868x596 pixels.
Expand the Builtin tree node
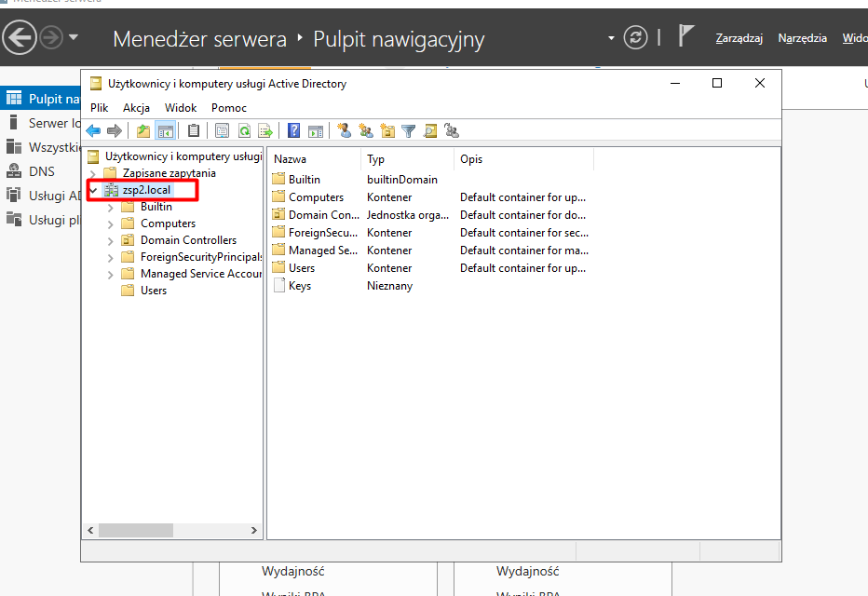click(x=110, y=207)
